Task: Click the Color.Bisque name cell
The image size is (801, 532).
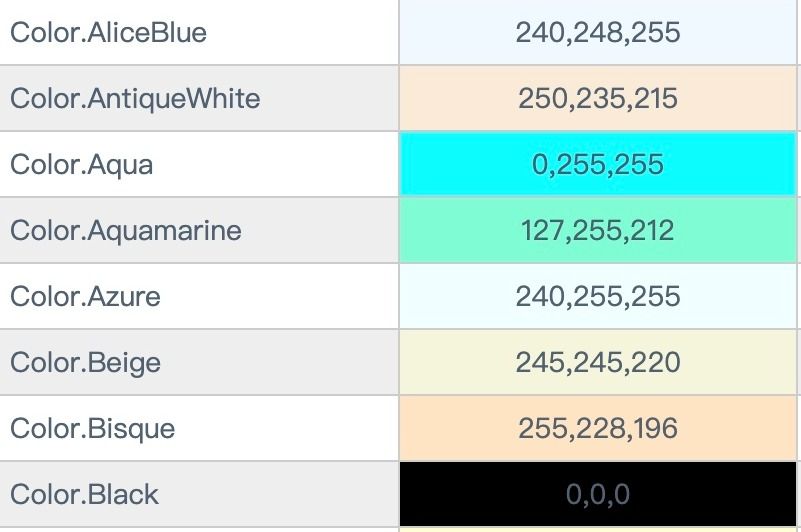Action: click(199, 428)
